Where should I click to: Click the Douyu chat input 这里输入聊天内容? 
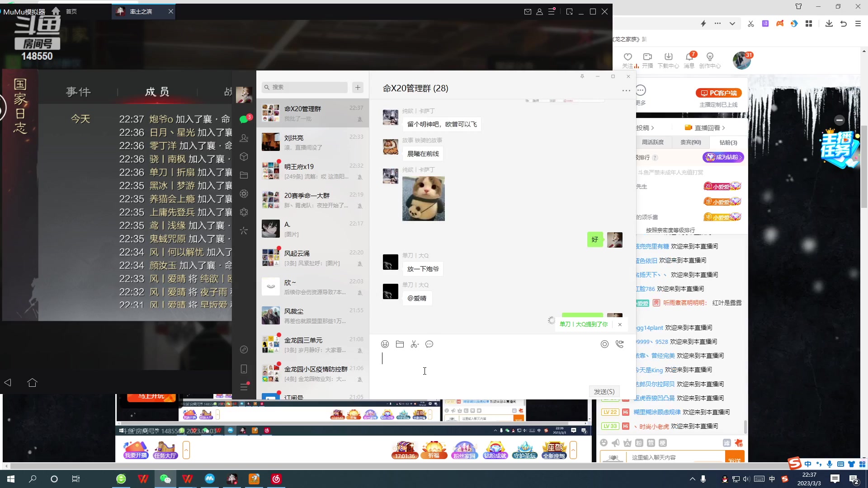[675, 457]
